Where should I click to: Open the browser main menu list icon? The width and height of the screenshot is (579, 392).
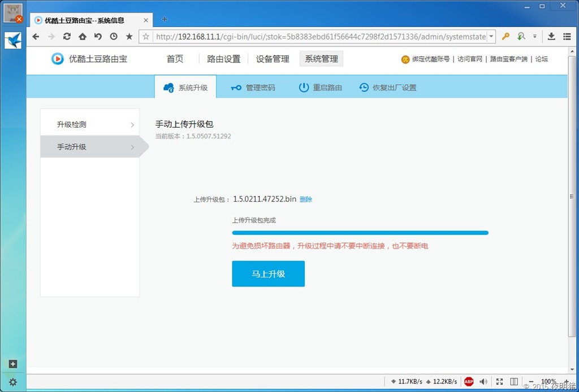click(x=567, y=37)
